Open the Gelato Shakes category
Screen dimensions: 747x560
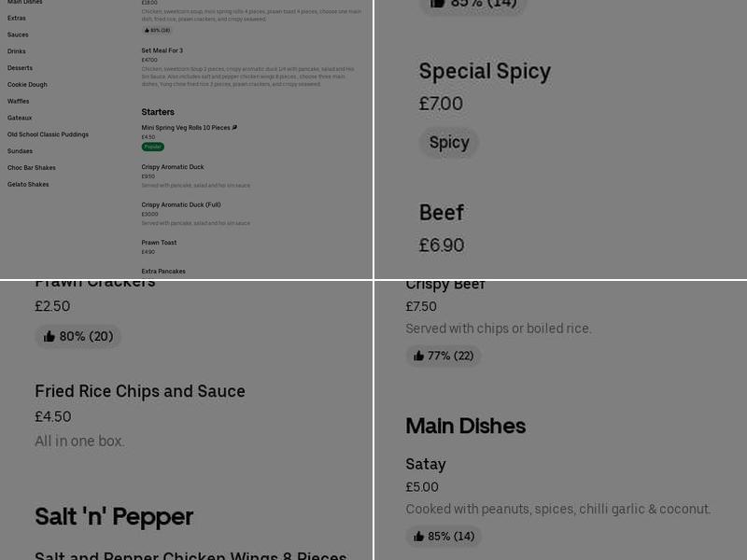(x=28, y=185)
